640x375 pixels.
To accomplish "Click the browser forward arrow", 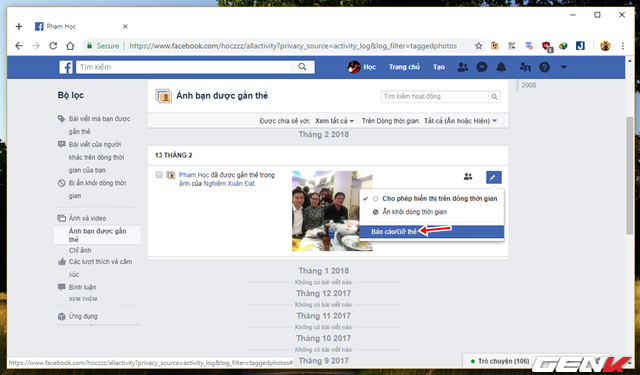I will click(36, 46).
